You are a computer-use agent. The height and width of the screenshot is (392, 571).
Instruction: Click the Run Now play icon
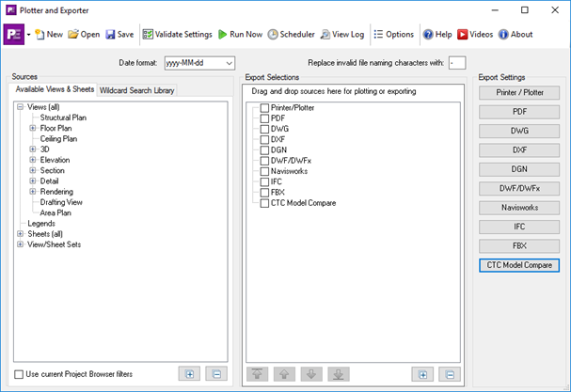coord(222,34)
